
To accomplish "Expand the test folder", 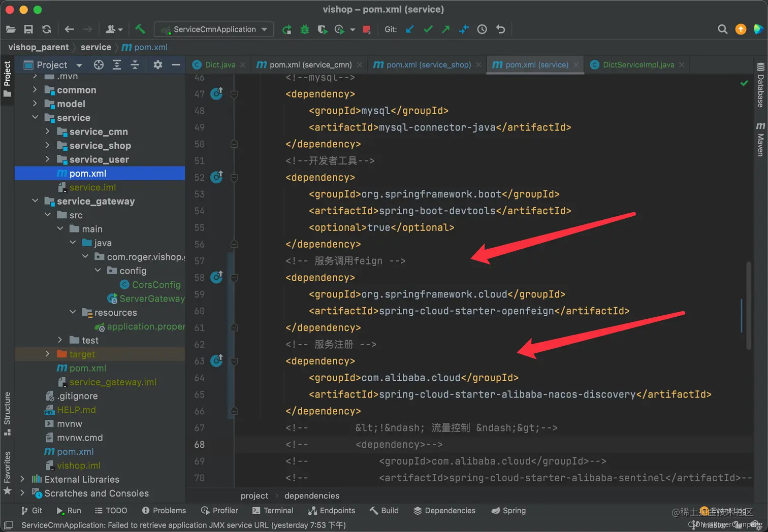I will coord(60,340).
